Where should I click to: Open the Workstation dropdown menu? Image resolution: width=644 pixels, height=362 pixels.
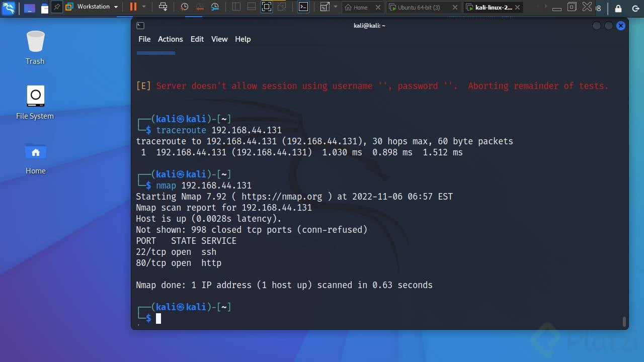pyautogui.click(x=92, y=7)
